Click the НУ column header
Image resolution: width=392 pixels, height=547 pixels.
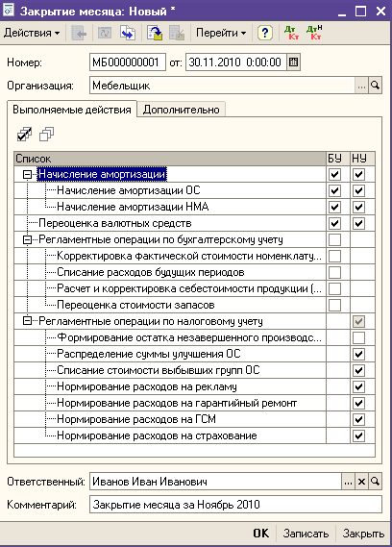(362, 159)
